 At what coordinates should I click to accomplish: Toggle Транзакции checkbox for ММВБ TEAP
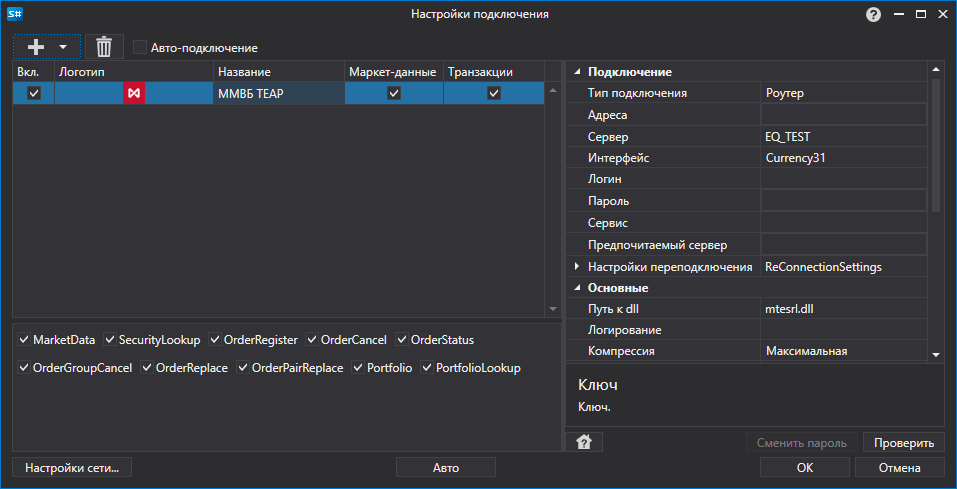click(494, 93)
